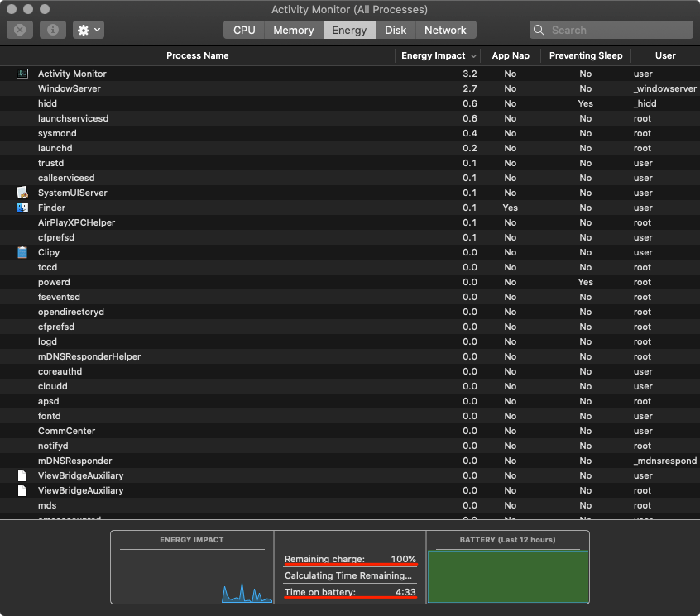
Task: Sort by Preventing Sleep column
Action: tap(585, 55)
